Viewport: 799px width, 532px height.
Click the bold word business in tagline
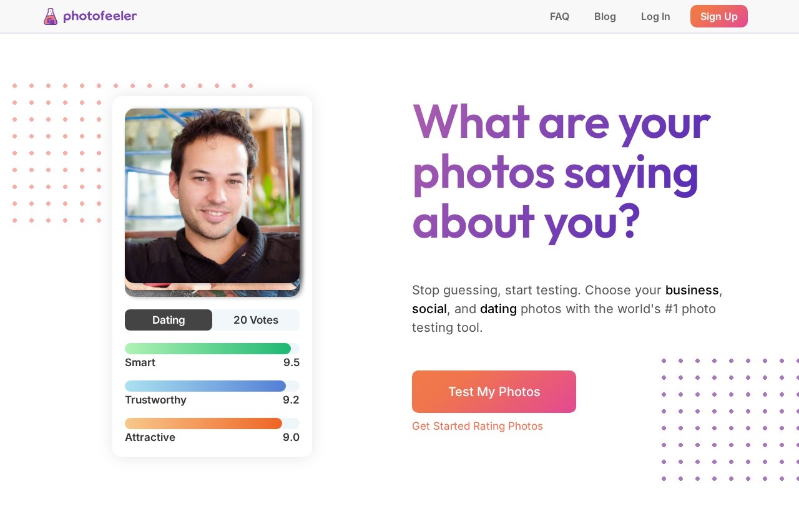click(x=692, y=290)
